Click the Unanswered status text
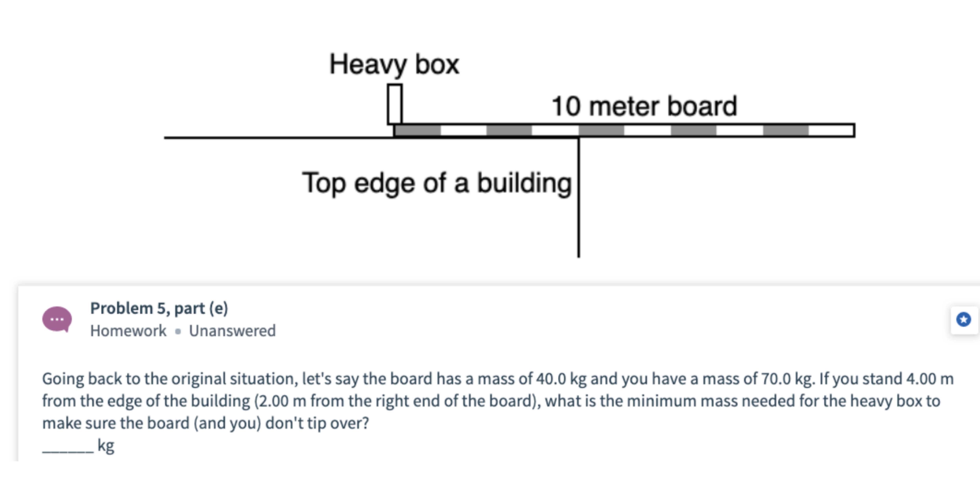The image size is (980, 483). pos(232,331)
